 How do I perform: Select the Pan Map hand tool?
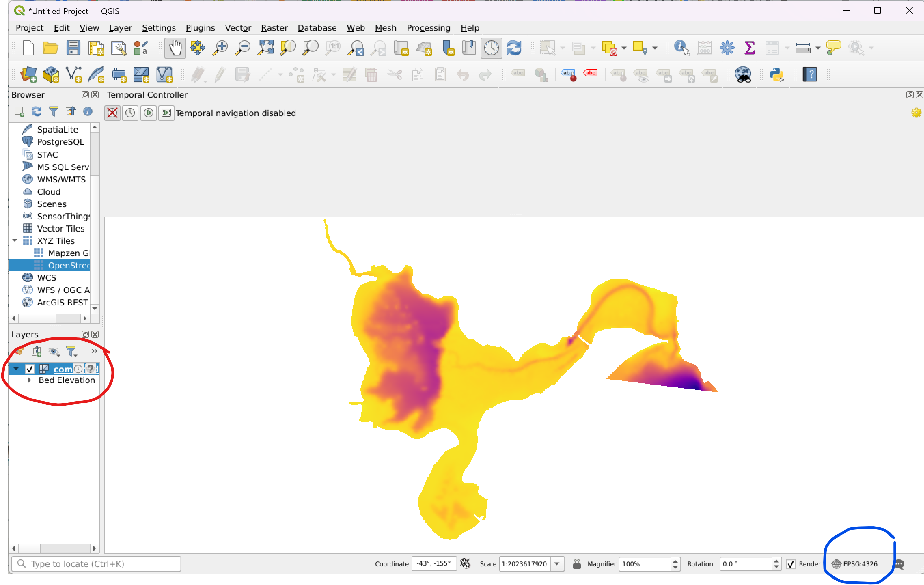tap(175, 48)
